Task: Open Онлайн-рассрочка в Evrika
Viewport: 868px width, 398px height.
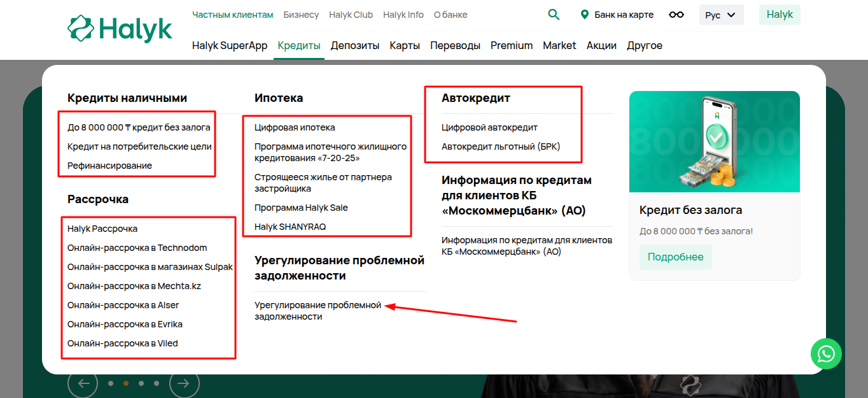Action: 125,324
